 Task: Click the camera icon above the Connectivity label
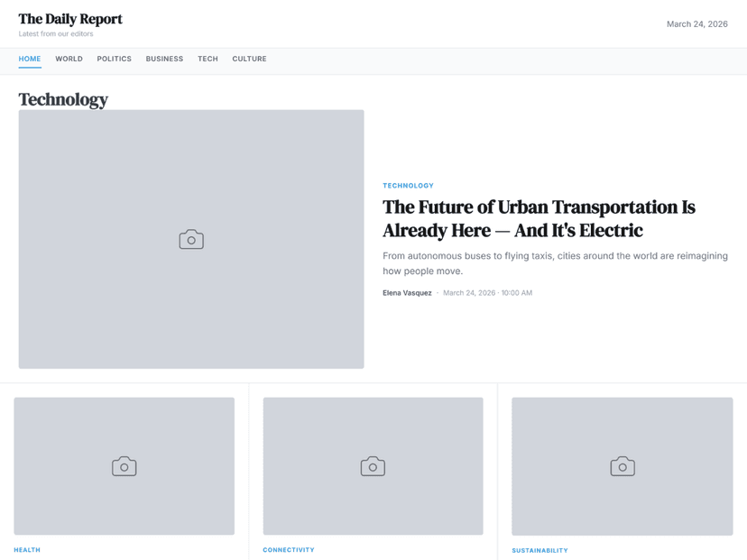pyautogui.click(x=373, y=466)
